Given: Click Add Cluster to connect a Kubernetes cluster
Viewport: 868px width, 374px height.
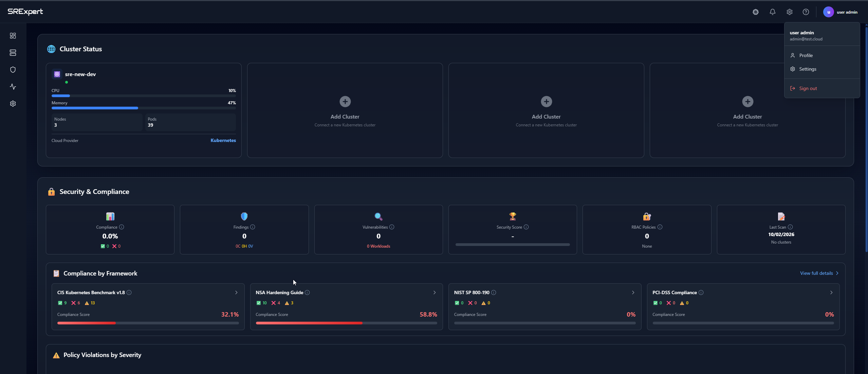Looking at the screenshot, I should click(344, 102).
